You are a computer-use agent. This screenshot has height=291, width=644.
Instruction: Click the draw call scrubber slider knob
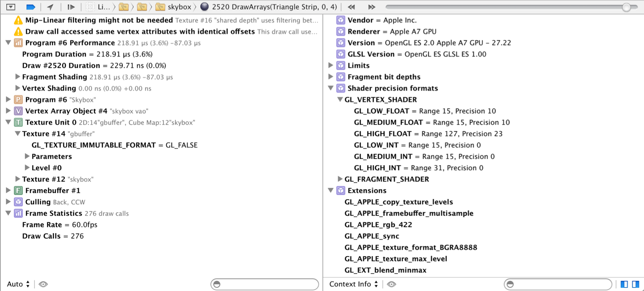[626, 7]
